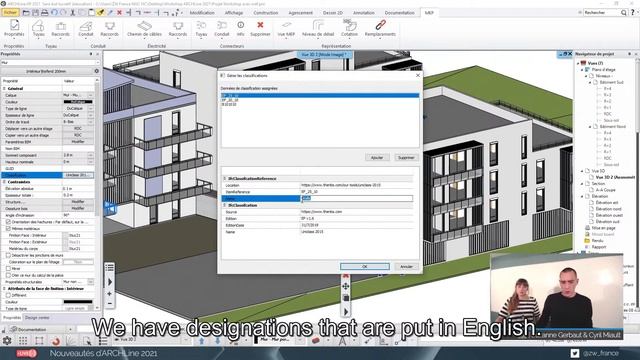Viewport: 640px width, 360px height.
Task: Click Modifier button next to Structure
Action: click(78, 202)
